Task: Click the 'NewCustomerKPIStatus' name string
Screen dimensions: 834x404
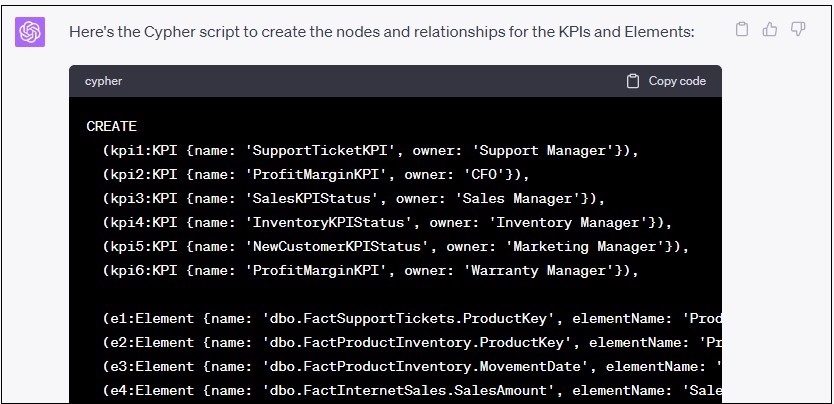Action: click(x=335, y=246)
